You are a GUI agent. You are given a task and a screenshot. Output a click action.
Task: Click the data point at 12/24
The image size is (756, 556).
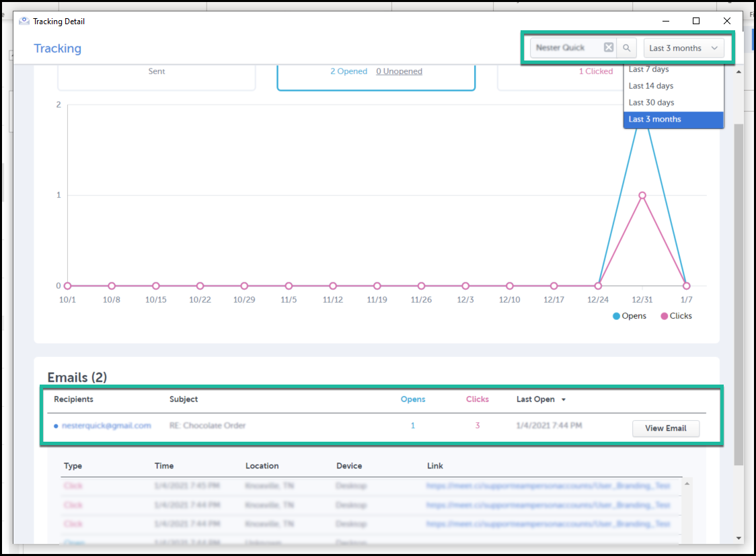(x=598, y=286)
